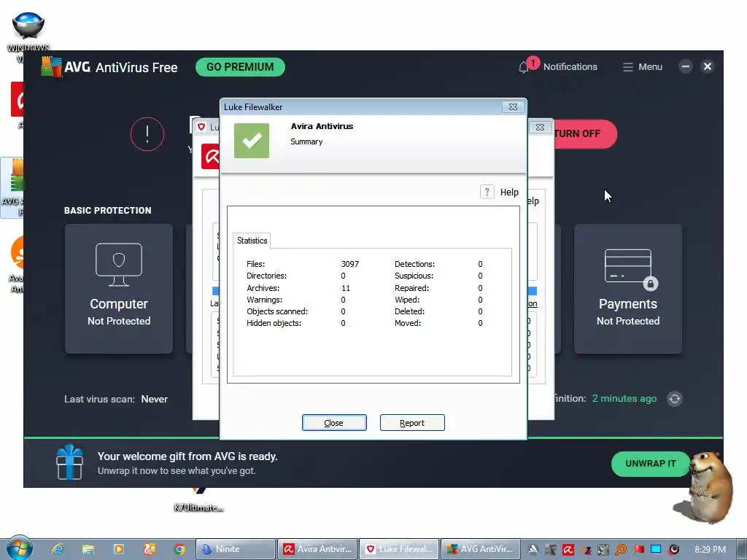Open Windows Explorer from the taskbar
747x560 pixels.
click(x=88, y=549)
